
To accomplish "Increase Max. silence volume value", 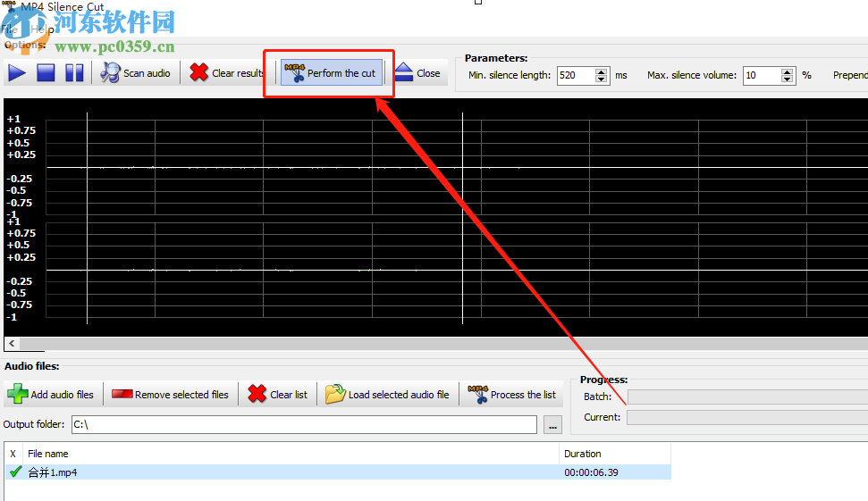I will (x=788, y=71).
